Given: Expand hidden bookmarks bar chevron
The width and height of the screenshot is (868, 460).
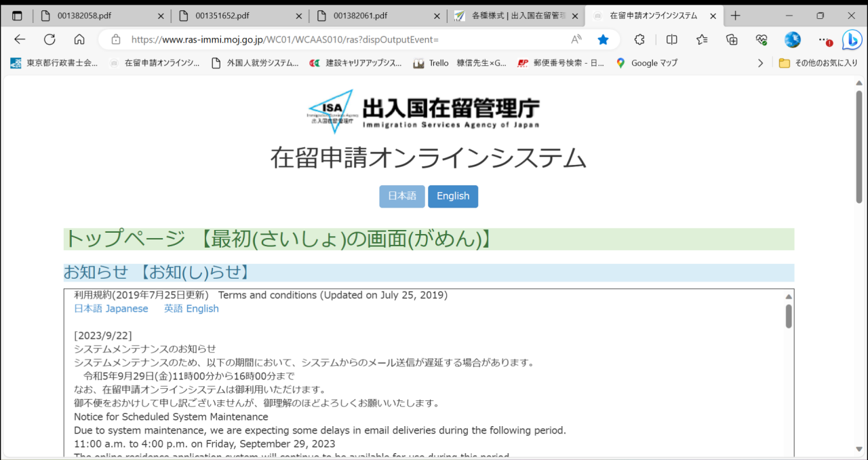Looking at the screenshot, I should click(x=760, y=63).
